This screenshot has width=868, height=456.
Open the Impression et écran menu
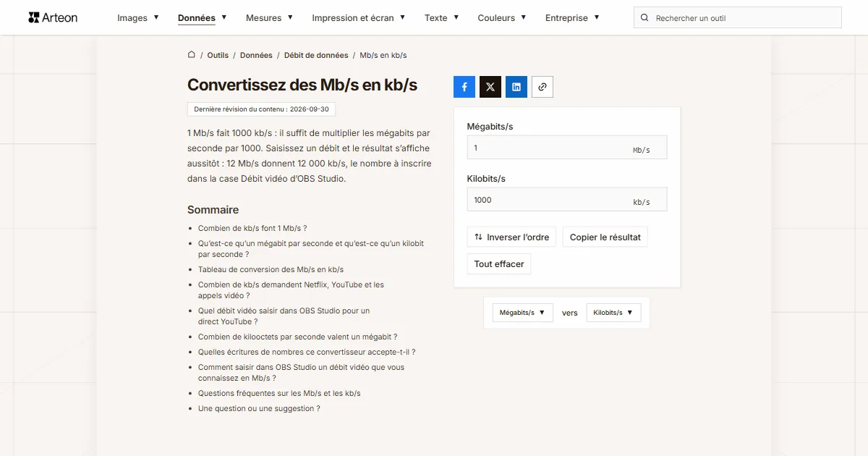(359, 18)
